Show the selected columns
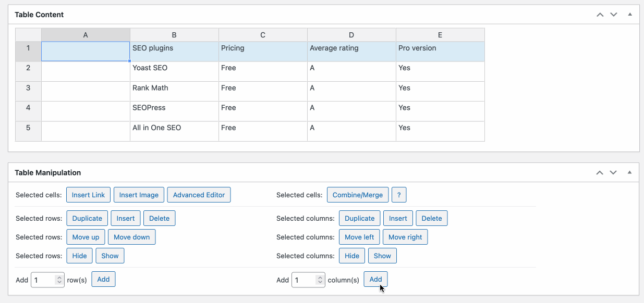Screen dimensions: 644x303 [382, 256]
